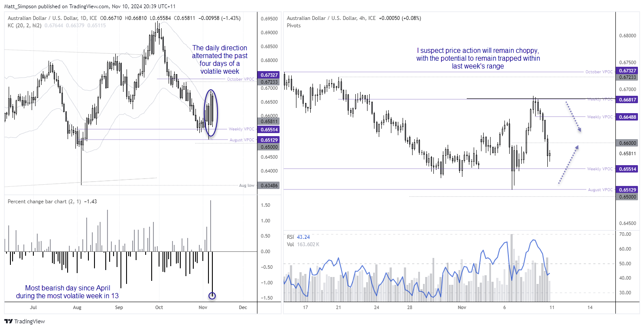This screenshot has height=329, width=644.
Task: Click the RSI 43.24 indicator label
Action: point(298,237)
